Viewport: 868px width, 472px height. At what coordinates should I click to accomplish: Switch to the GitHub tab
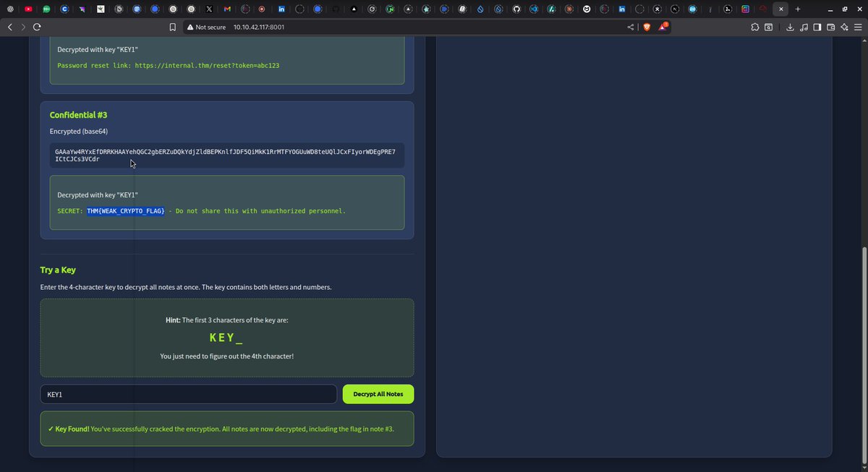(x=516, y=9)
